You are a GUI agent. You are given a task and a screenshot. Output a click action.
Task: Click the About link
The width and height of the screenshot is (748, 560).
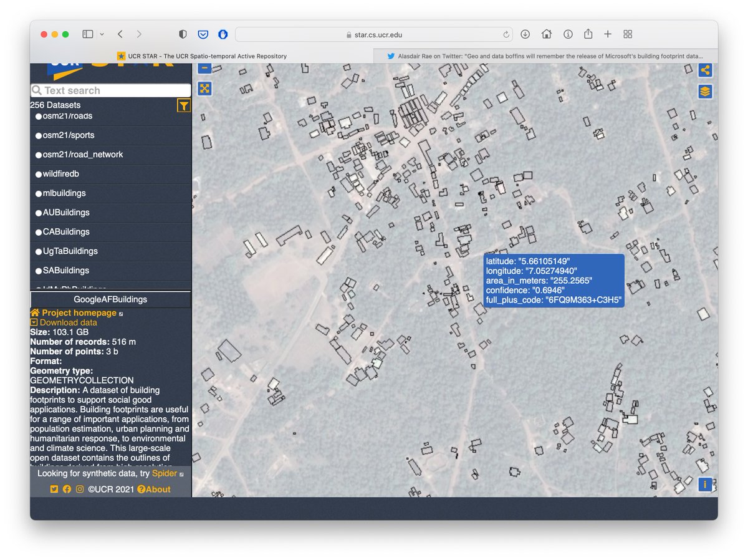pos(154,490)
